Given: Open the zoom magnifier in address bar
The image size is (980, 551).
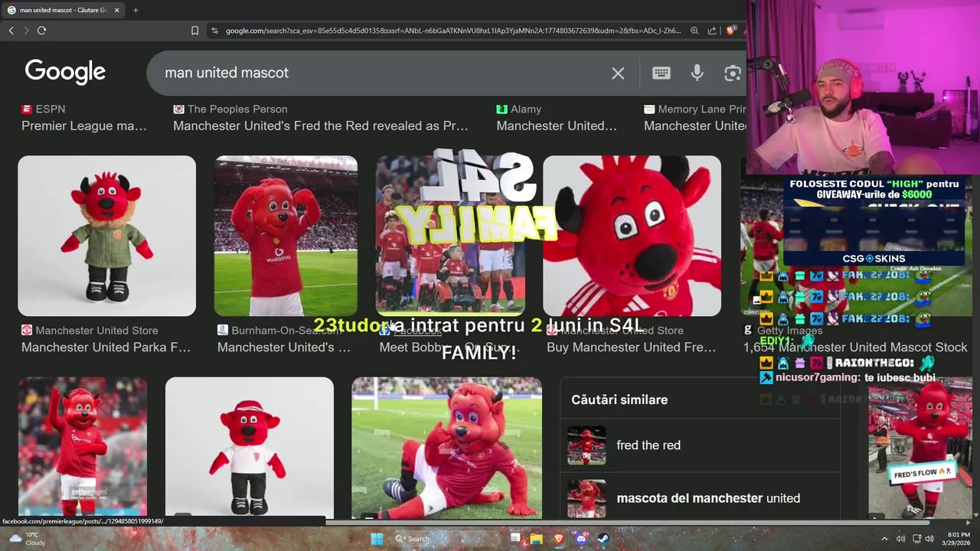Looking at the screenshot, I should point(694,31).
